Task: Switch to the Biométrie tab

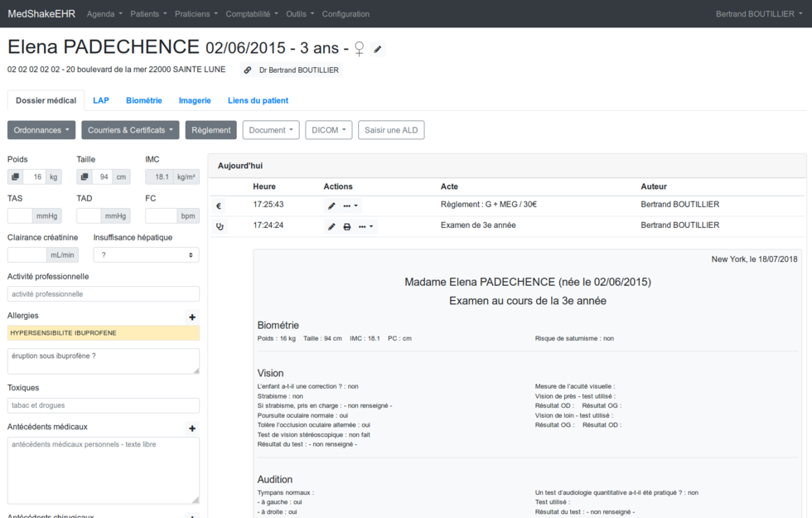Action: (x=144, y=100)
